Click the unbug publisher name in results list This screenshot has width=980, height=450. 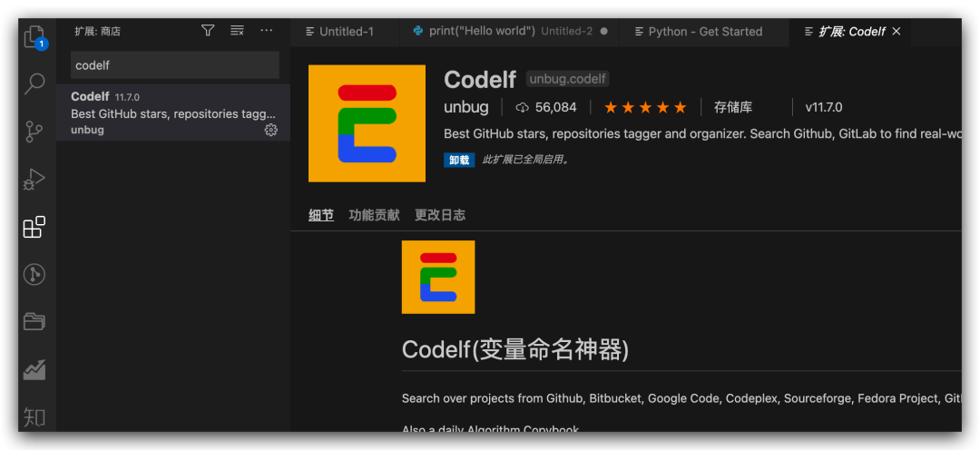(x=87, y=130)
